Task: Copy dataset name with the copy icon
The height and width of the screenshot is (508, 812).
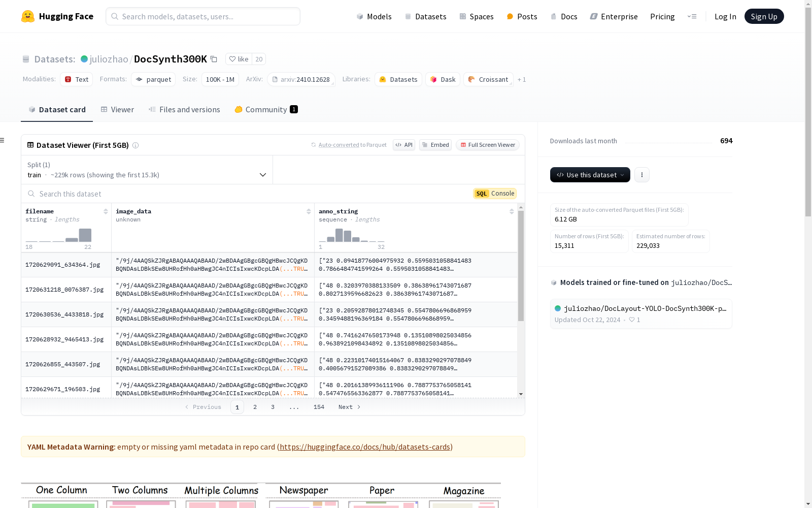Action: pyautogui.click(x=214, y=59)
